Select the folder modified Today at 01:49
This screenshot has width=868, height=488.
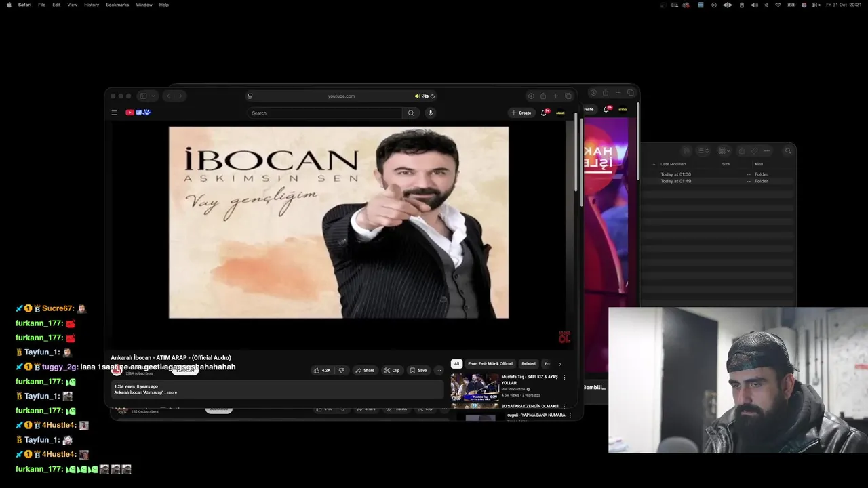click(x=717, y=181)
